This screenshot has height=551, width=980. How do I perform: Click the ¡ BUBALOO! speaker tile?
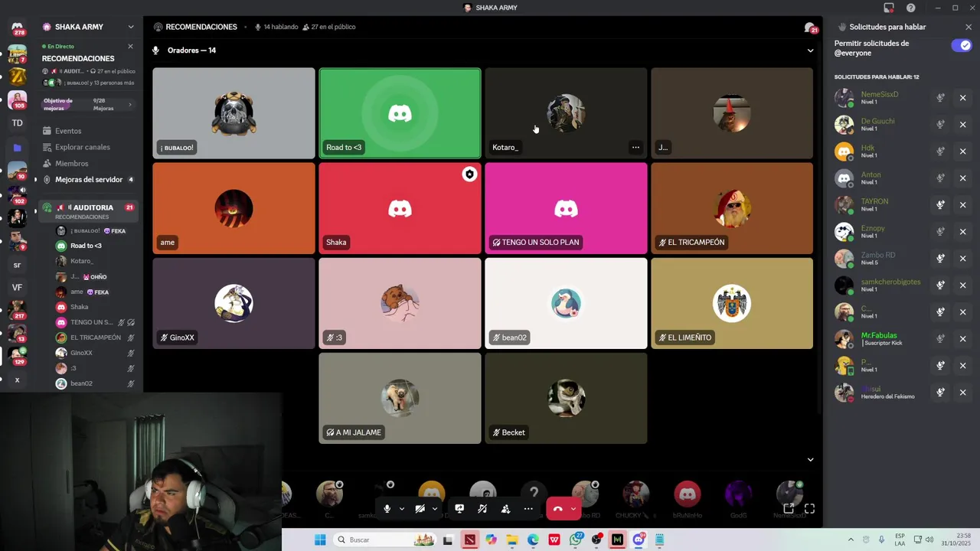[x=234, y=113]
